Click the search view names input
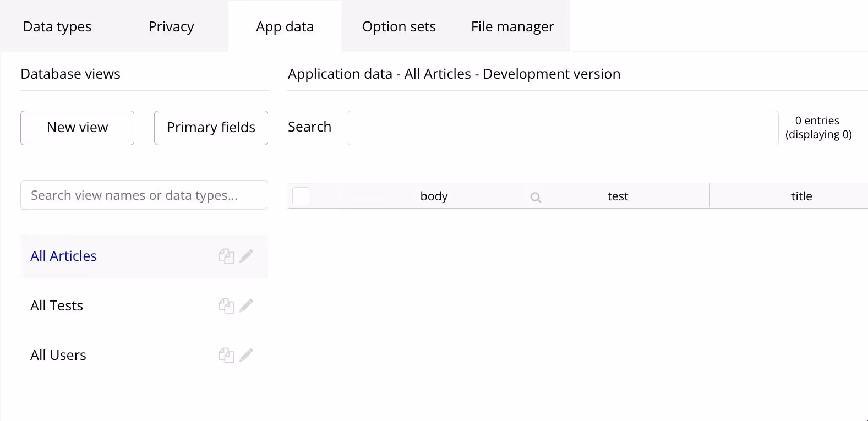Screen dimensions: 868x421 (x=144, y=195)
